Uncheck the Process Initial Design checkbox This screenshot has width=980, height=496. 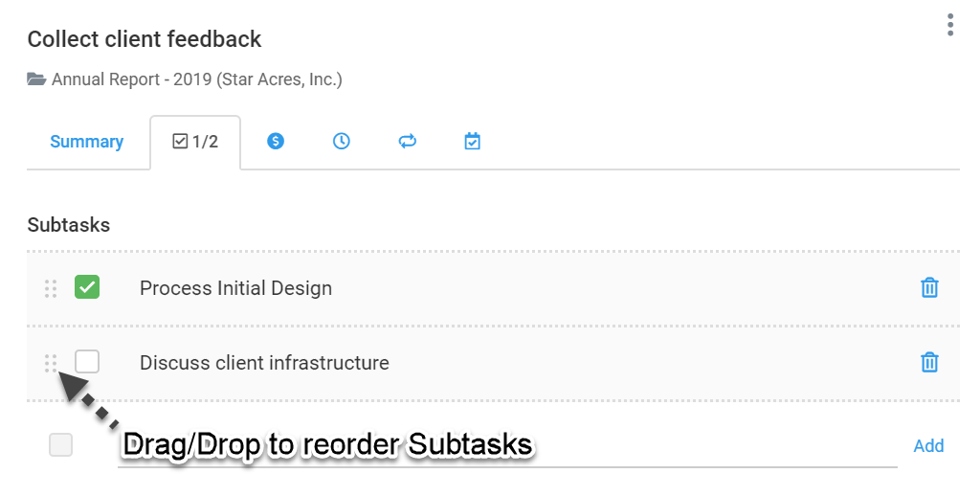point(87,287)
